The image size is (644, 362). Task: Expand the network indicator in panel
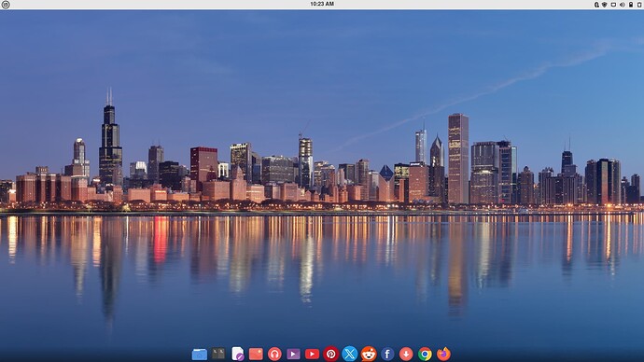point(605,5)
